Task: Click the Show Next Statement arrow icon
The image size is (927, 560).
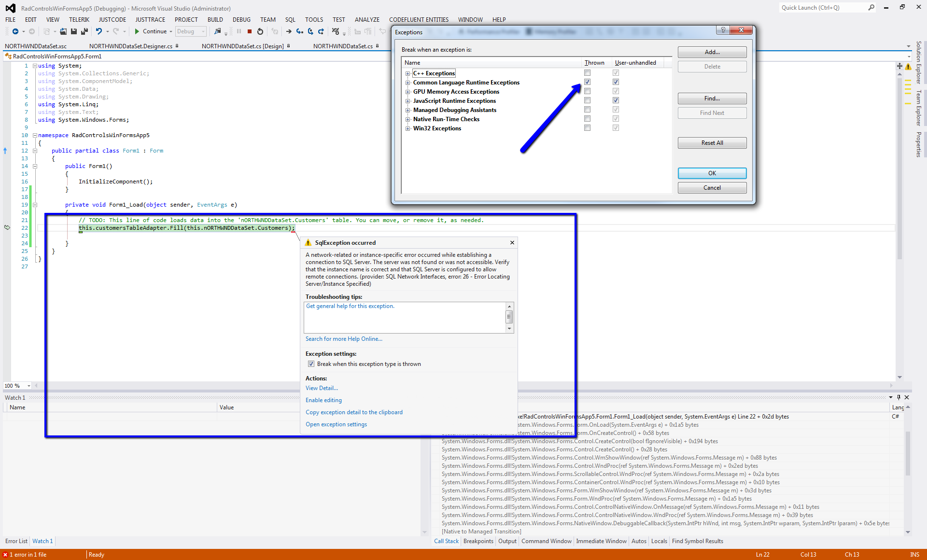Action: 288,31
